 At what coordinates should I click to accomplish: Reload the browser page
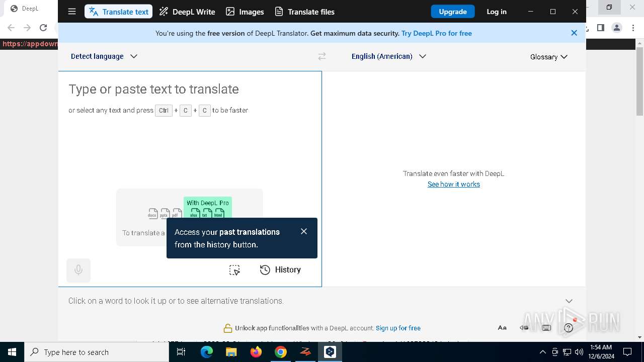click(x=43, y=28)
